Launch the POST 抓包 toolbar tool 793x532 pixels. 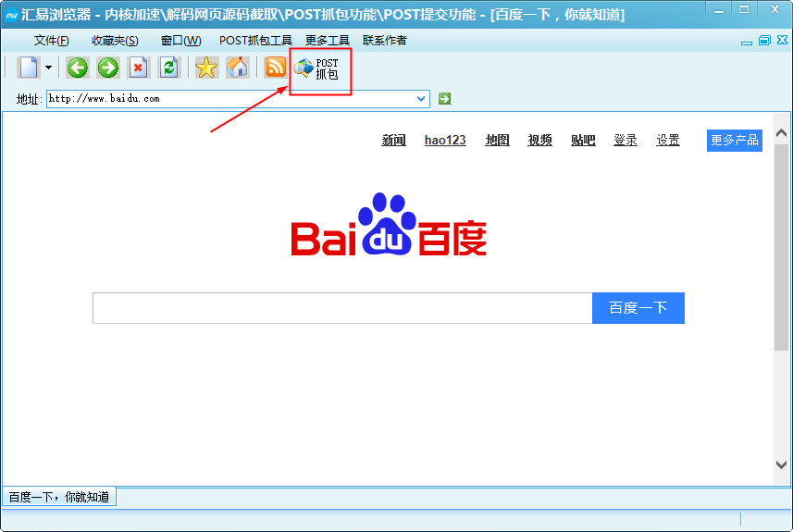coord(317,68)
